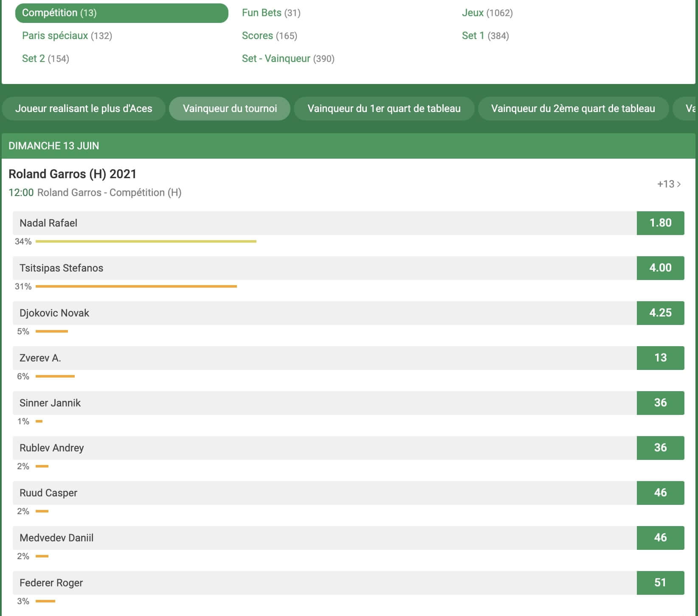Click the Ruud Casper player name

pos(48,493)
